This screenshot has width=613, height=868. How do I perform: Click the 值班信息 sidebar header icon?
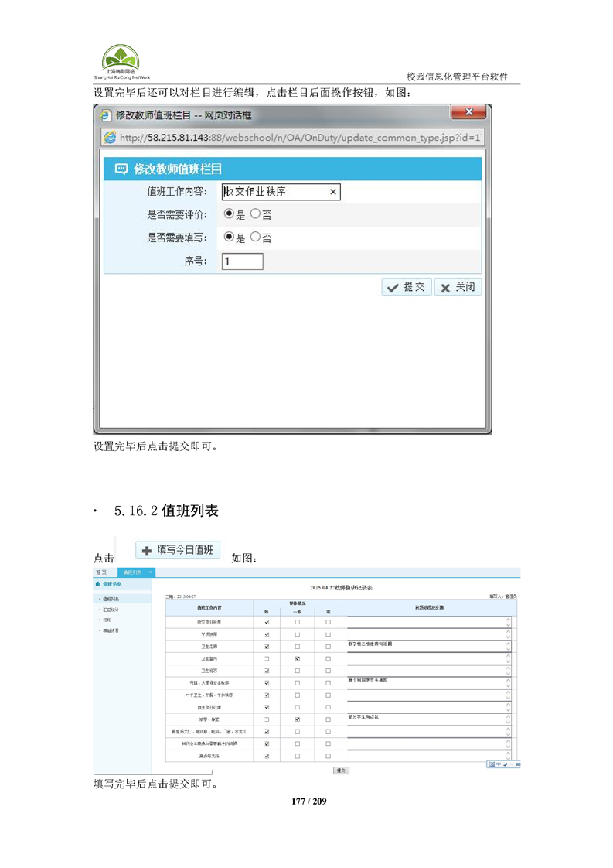pyautogui.click(x=98, y=583)
